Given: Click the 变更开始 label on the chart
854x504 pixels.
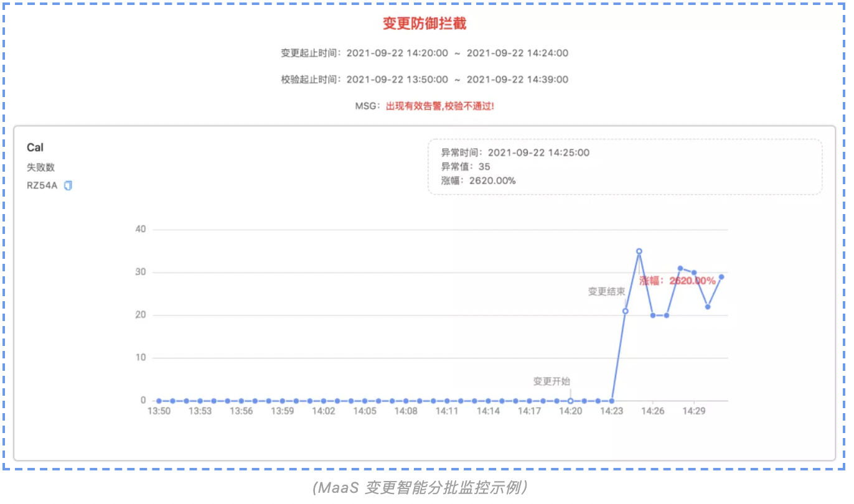Looking at the screenshot, I should coord(551,381).
